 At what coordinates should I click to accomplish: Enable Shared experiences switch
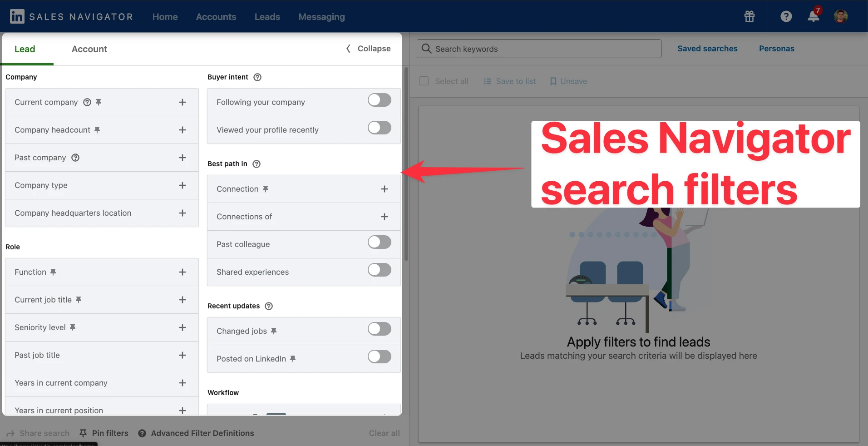tap(380, 270)
